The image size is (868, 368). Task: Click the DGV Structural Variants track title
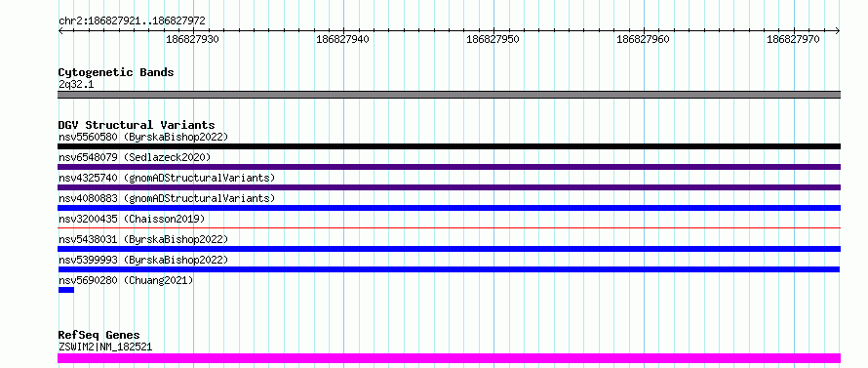point(137,125)
